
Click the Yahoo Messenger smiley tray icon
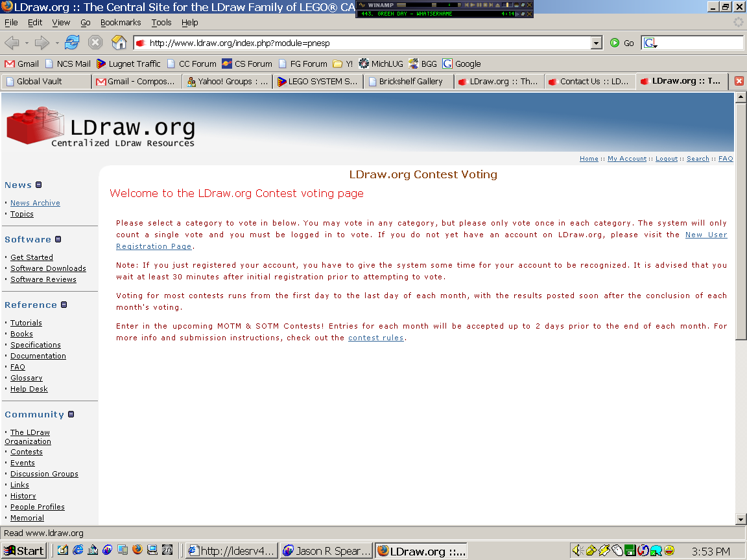[669, 550]
